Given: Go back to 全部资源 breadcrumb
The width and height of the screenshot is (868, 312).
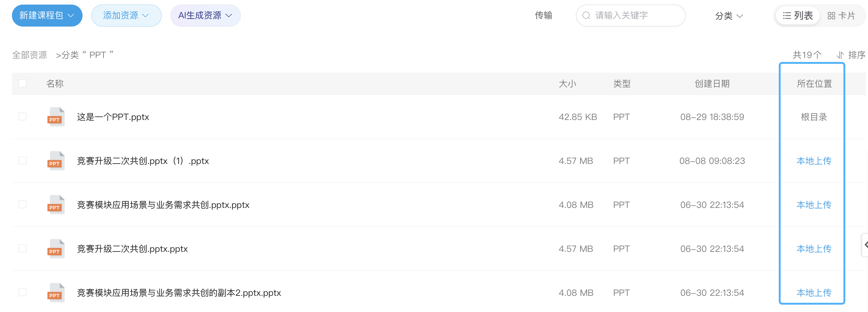Looking at the screenshot, I should coord(30,55).
